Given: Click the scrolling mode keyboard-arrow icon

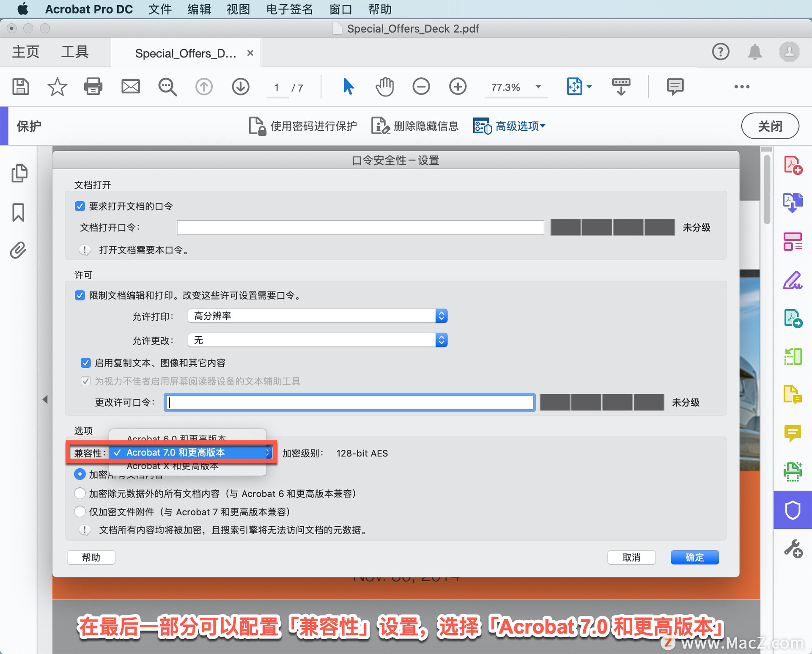Looking at the screenshot, I should click(x=621, y=87).
